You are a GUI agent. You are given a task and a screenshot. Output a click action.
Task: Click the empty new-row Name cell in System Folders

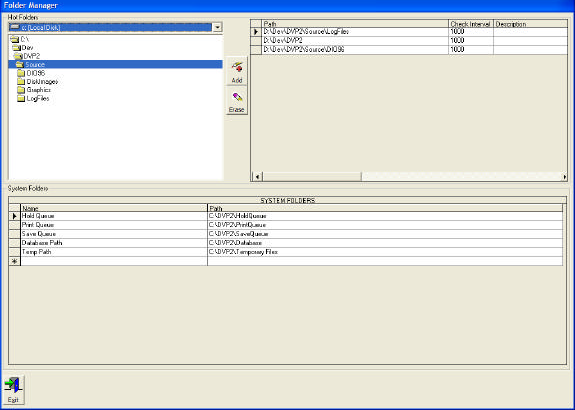[114, 261]
